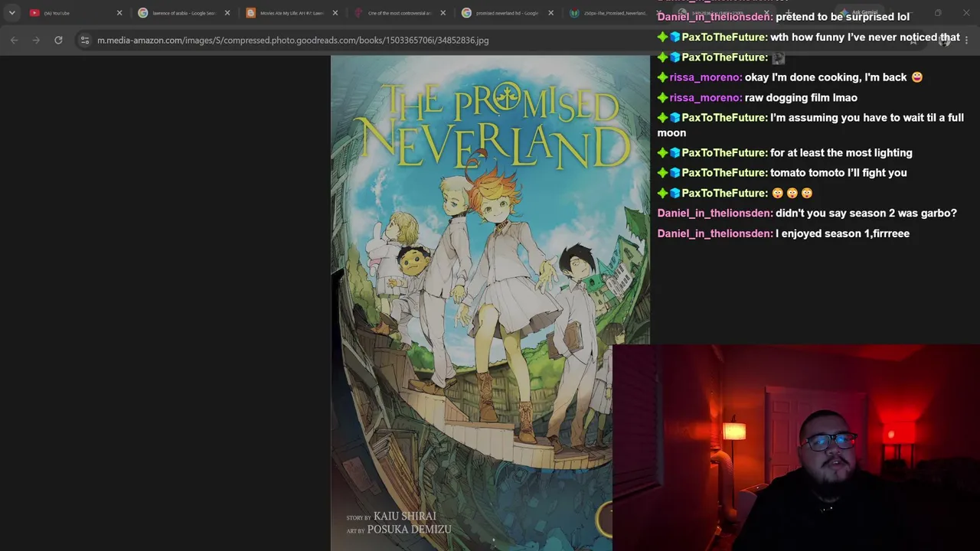
Task: Open the Chrome three-dot menu
Action: [x=966, y=40]
